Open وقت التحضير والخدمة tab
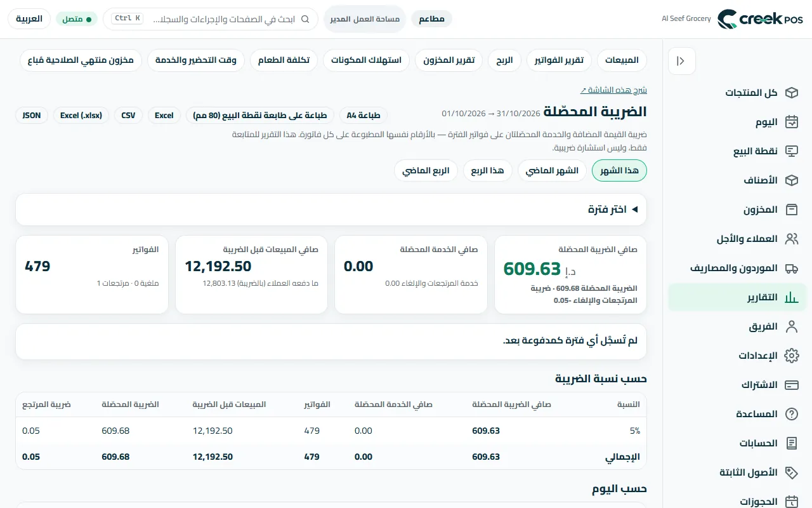The image size is (812, 508). (x=196, y=60)
